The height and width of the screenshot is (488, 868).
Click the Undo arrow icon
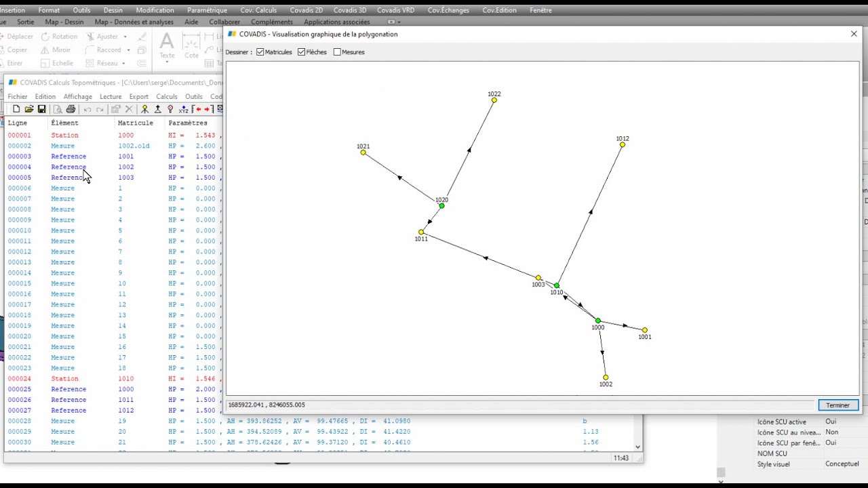click(87, 109)
